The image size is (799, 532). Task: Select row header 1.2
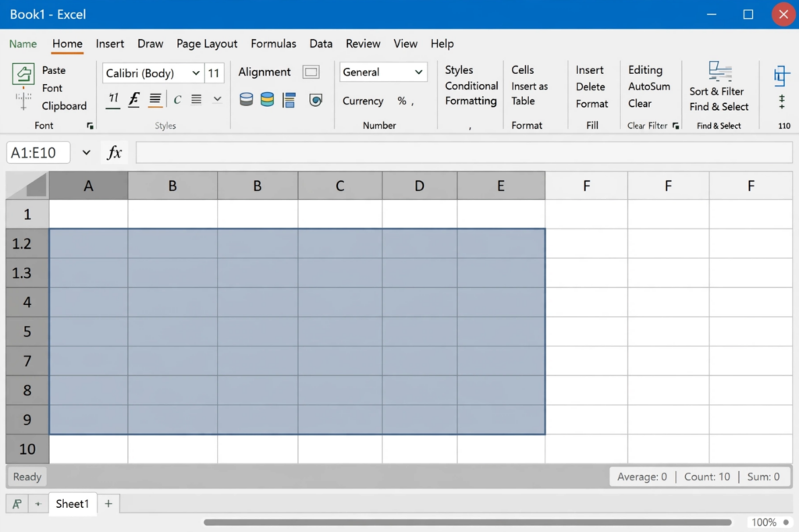[x=27, y=243]
